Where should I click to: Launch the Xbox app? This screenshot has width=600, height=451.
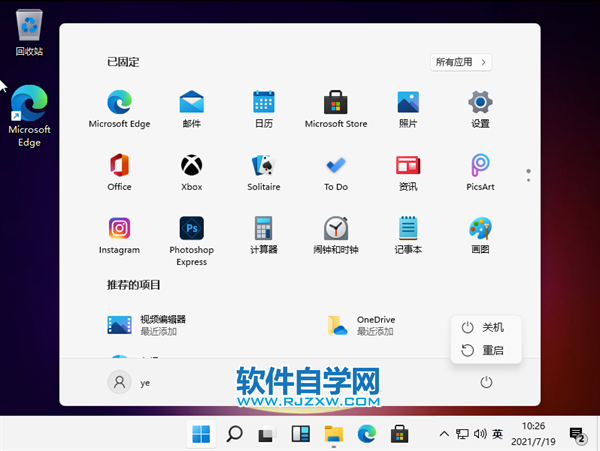(192, 168)
